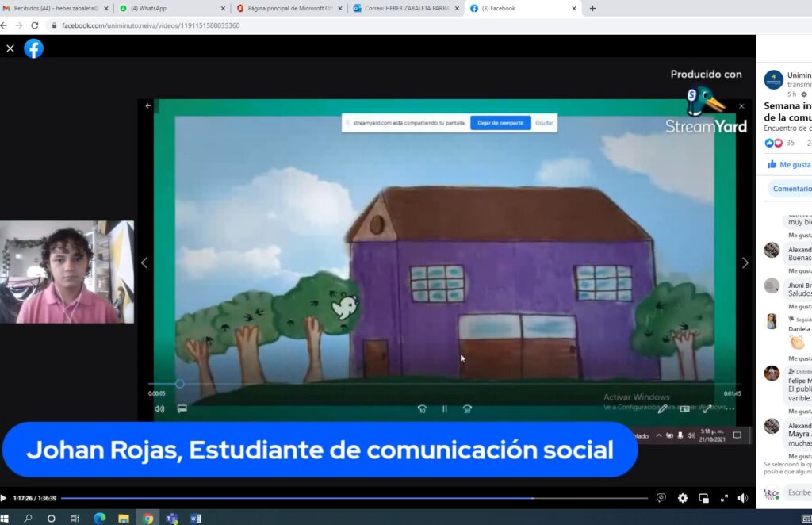812x525 pixels.
Task: Like the video with Me gusta button
Action: point(790,165)
